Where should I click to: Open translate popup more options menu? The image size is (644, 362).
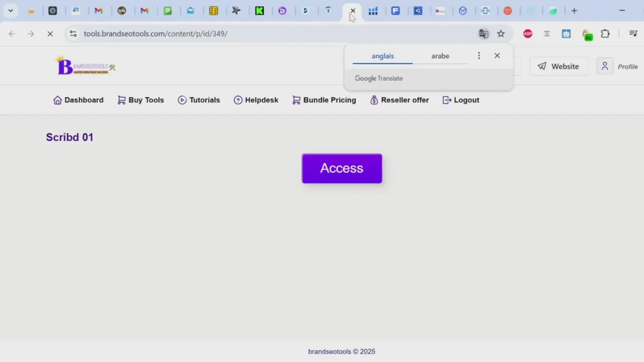click(x=479, y=56)
